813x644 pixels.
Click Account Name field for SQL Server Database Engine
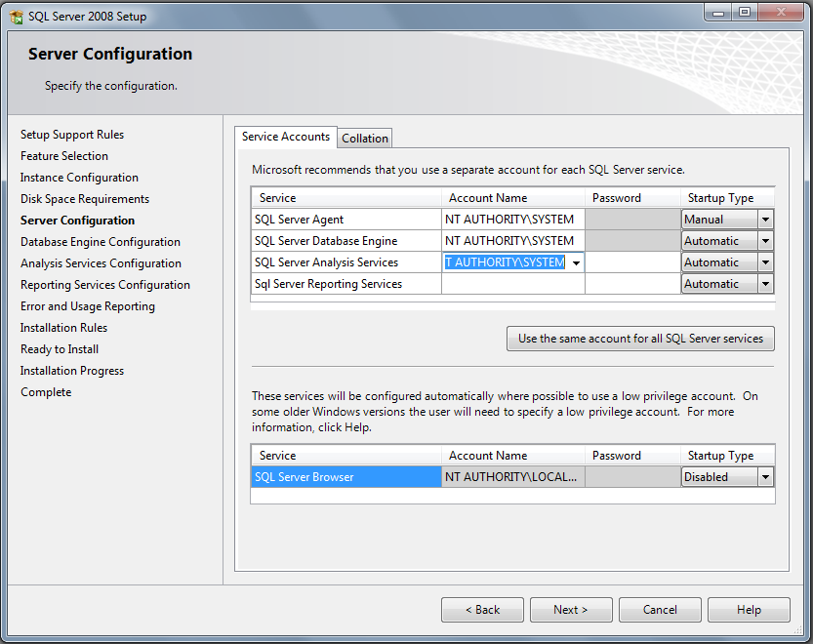513,241
